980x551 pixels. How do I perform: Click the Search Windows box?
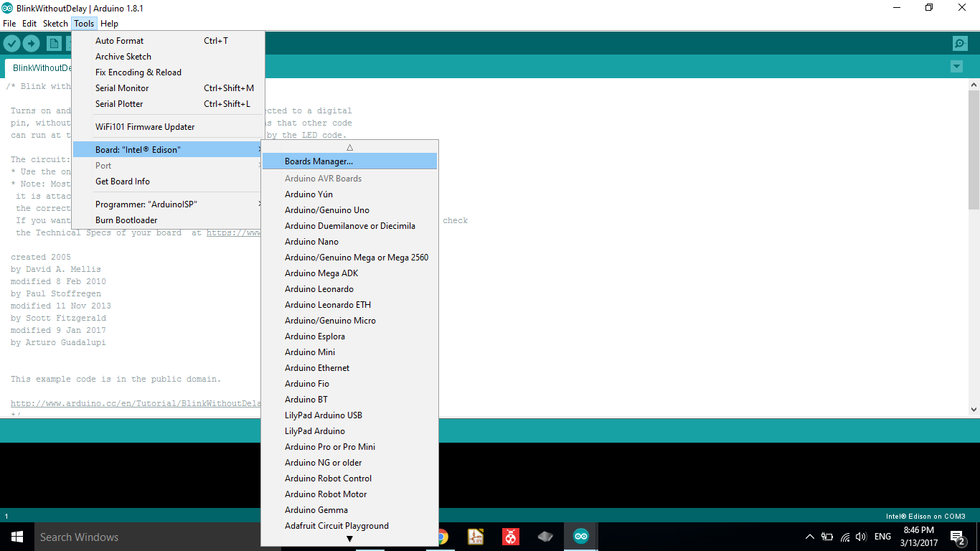(x=147, y=537)
